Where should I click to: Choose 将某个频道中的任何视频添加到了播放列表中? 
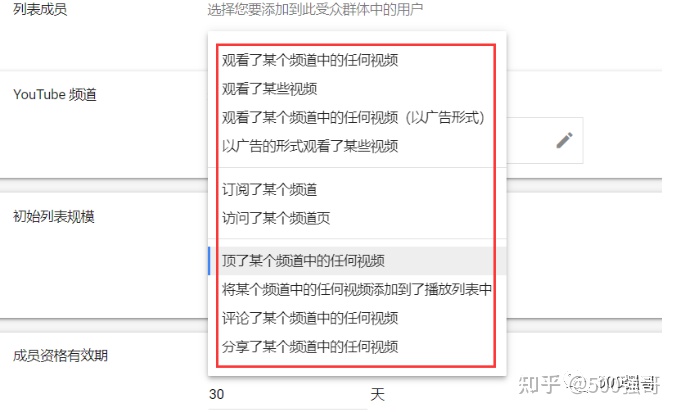[x=357, y=289]
